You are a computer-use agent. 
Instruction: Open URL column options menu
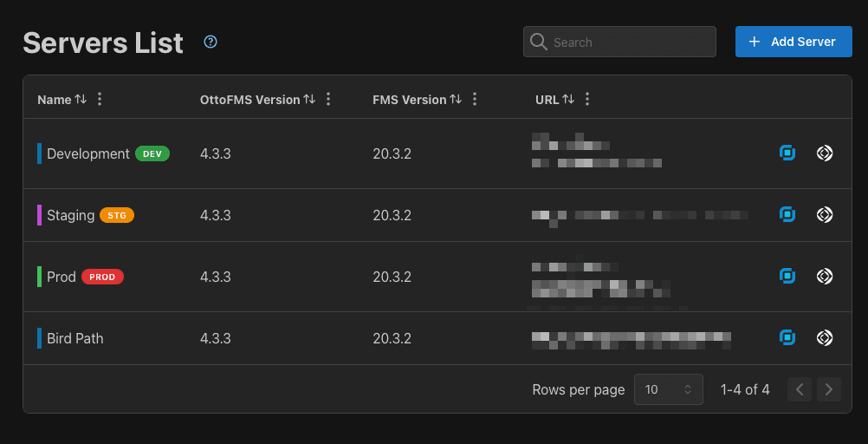pos(587,100)
